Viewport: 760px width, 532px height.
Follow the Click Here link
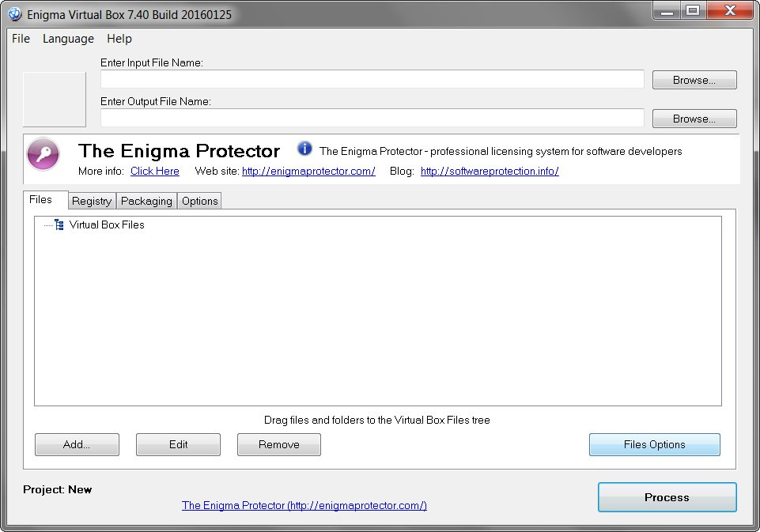pyautogui.click(x=155, y=171)
